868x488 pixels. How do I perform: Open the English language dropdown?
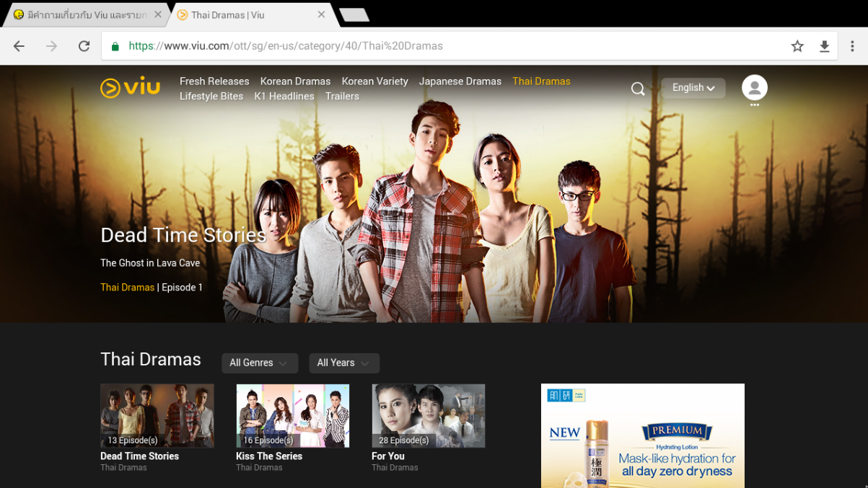693,88
